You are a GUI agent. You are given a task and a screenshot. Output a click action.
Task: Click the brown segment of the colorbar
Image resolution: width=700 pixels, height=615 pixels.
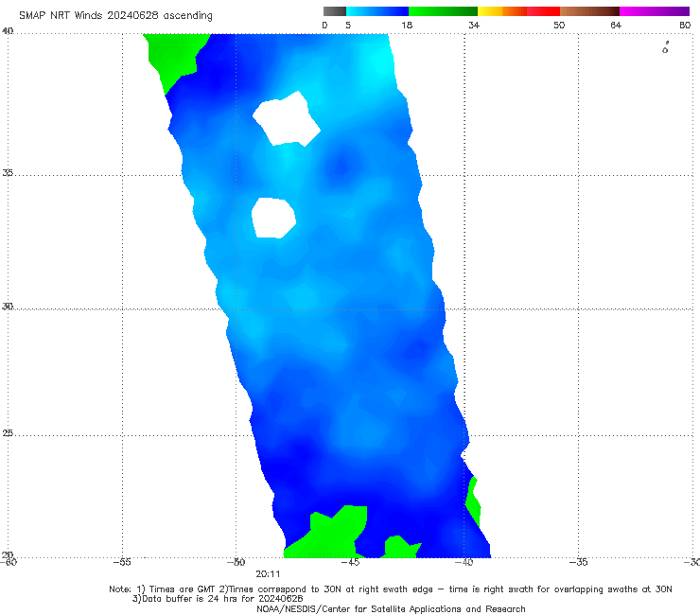pos(589,11)
